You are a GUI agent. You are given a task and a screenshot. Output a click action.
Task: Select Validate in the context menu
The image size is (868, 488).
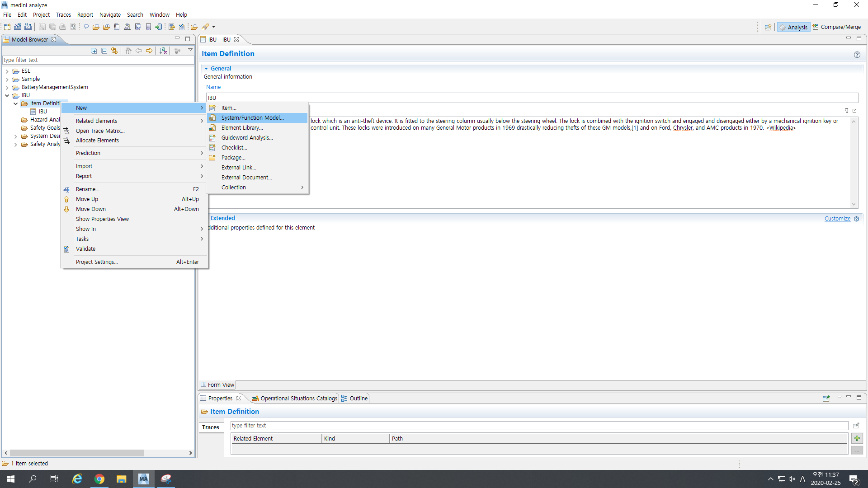(85, 249)
